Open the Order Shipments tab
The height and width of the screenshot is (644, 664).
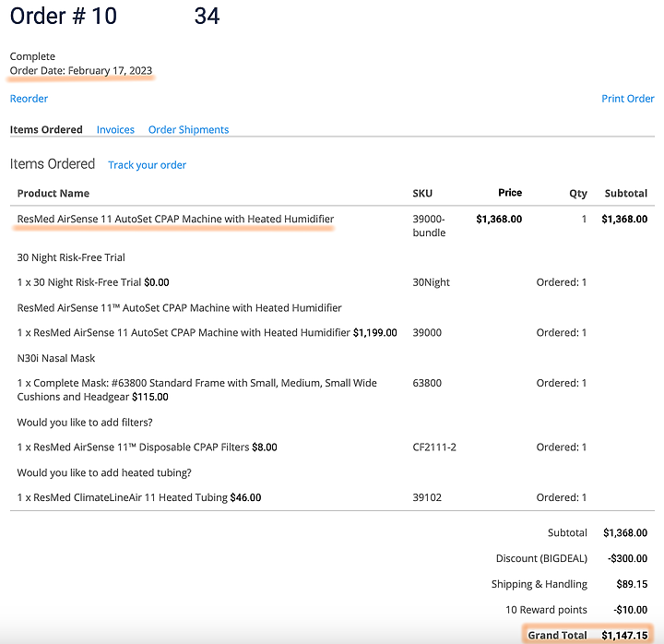(188, 130)
